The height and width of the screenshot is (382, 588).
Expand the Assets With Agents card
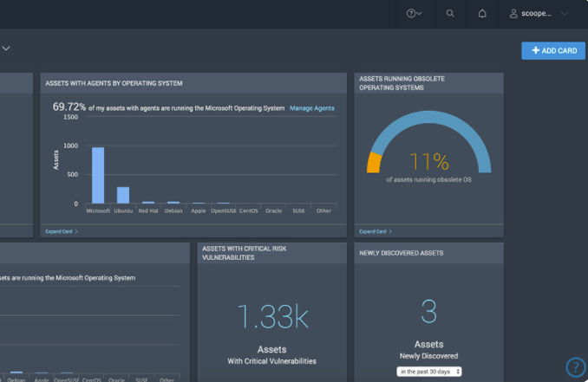coord(61,231)
